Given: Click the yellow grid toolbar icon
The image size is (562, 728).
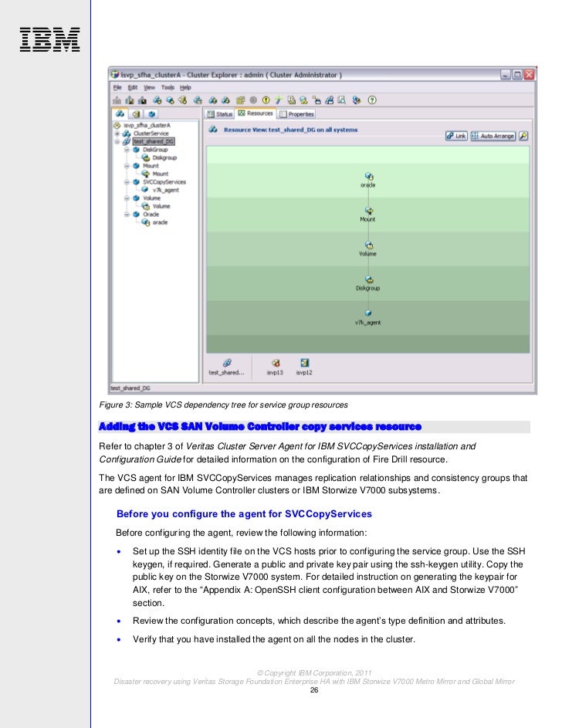Looking at the screenshot, I should click(x=240, y=100).
